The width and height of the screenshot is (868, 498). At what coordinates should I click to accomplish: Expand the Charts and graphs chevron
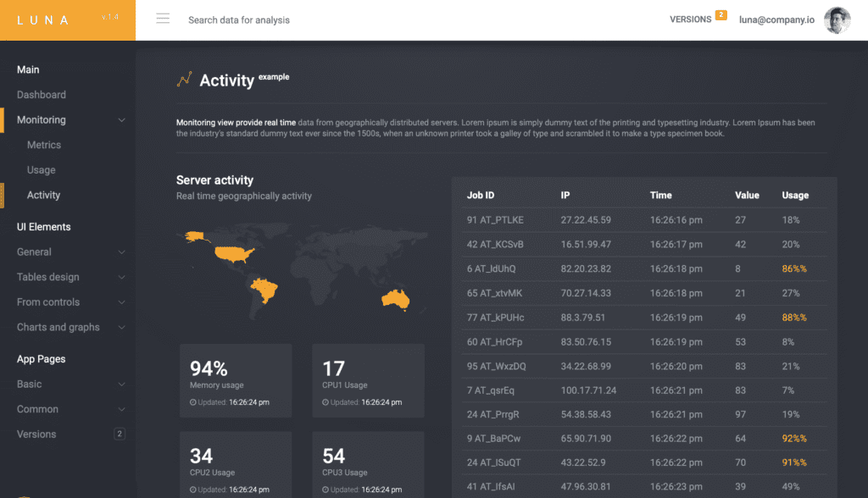[121, 328]
